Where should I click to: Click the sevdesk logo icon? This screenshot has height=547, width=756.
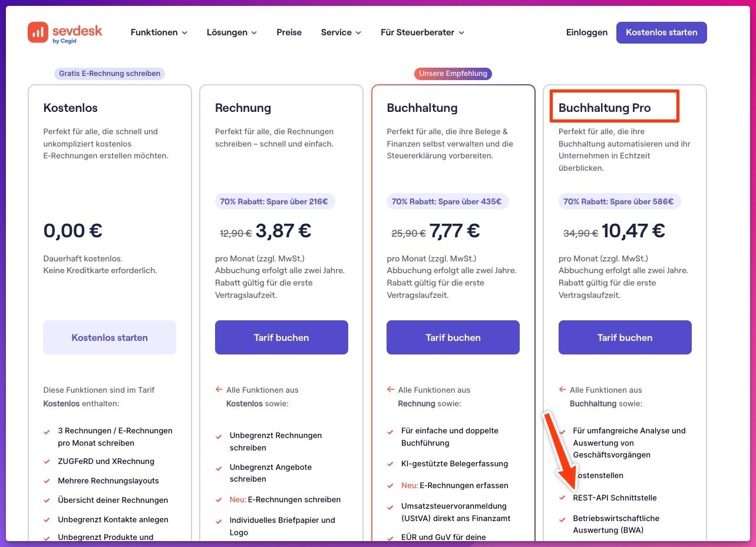(x=38, y=32)
